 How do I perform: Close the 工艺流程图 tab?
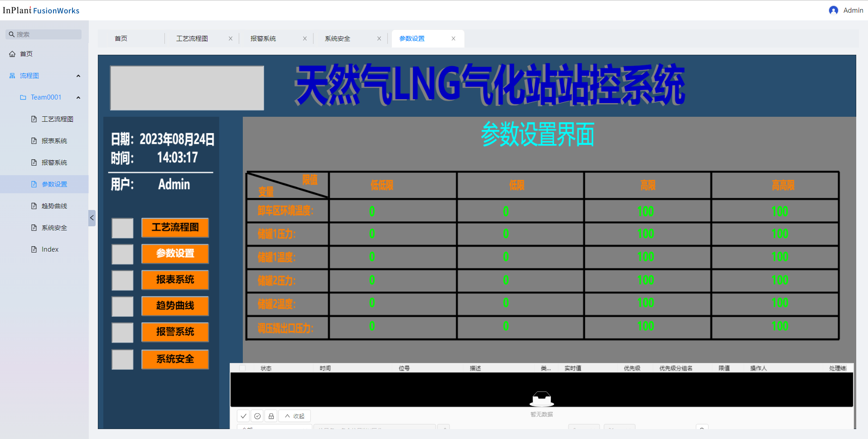[x=231, y=39]
